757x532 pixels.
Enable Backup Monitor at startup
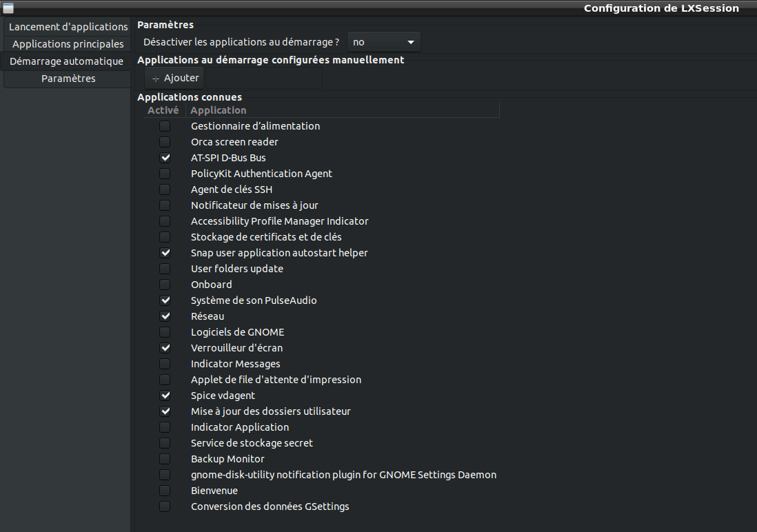165,459
